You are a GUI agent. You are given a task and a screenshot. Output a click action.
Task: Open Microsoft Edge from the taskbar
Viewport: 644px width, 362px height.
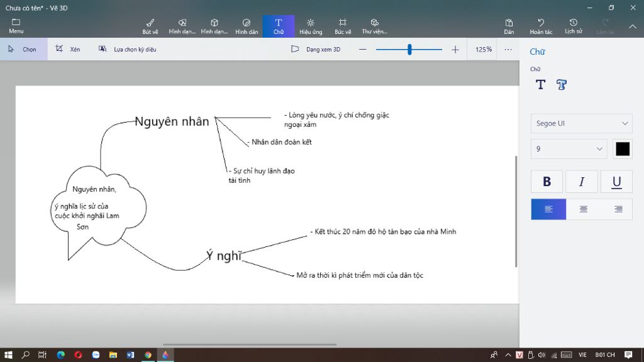click(x=61, y=354)
